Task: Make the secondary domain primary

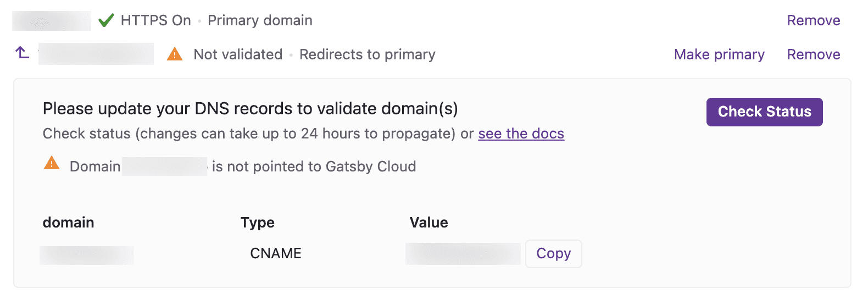Action: pyautogui.click(x=719, y=54)
